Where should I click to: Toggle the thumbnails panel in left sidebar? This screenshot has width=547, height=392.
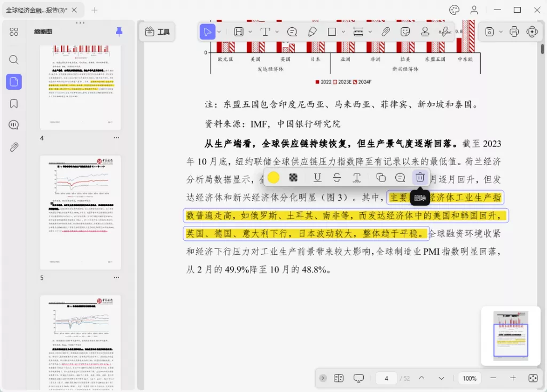tap(14, 82)
